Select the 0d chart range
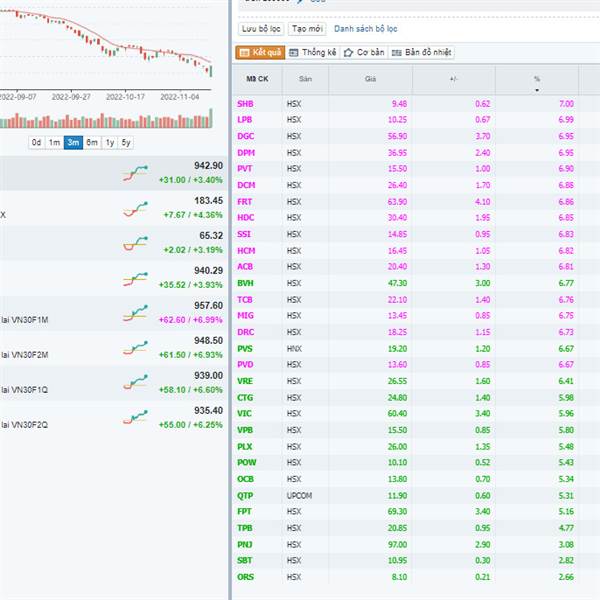600x600 pixels. coord(36,143)
